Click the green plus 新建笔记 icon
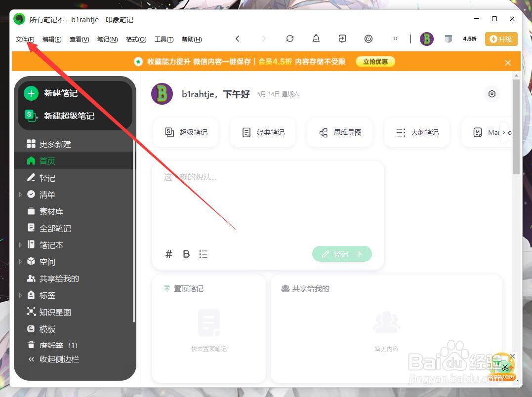 31,93
